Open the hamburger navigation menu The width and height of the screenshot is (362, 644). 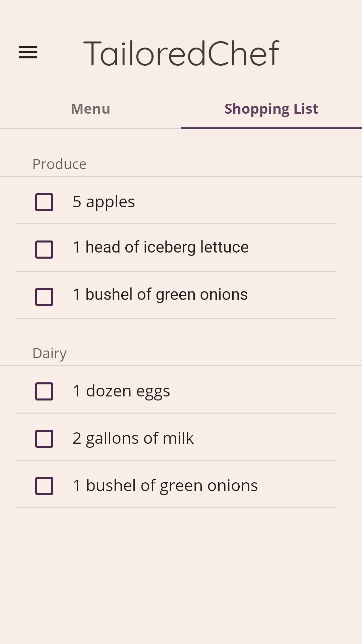28,53
